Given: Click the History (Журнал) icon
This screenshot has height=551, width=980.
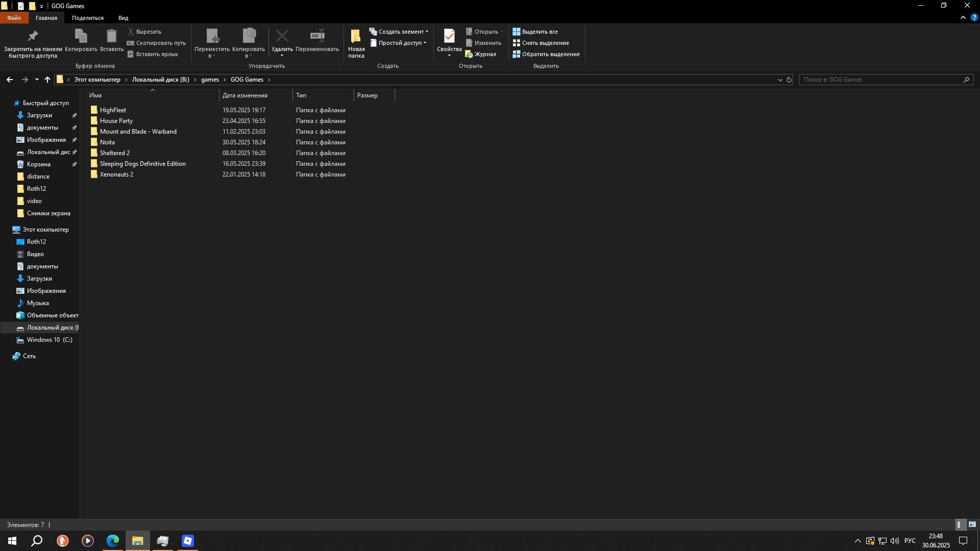Looking at the screenshot, I should [469, 54].
